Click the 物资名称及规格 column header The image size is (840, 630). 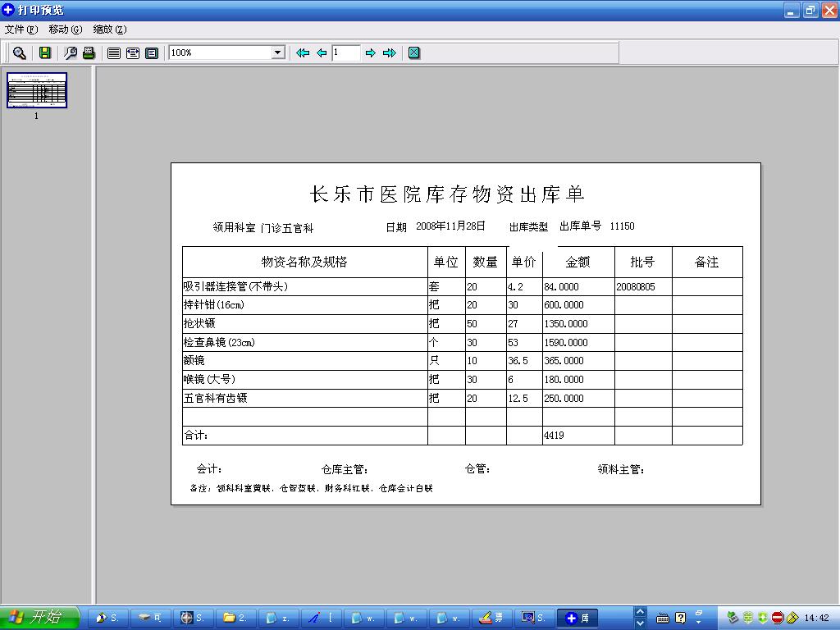point(304,262)
